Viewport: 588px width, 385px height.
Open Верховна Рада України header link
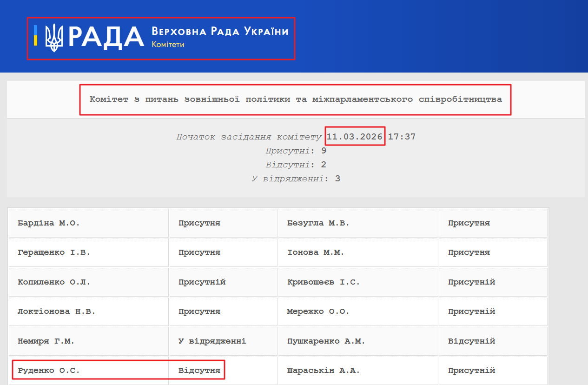coord(220,31)
